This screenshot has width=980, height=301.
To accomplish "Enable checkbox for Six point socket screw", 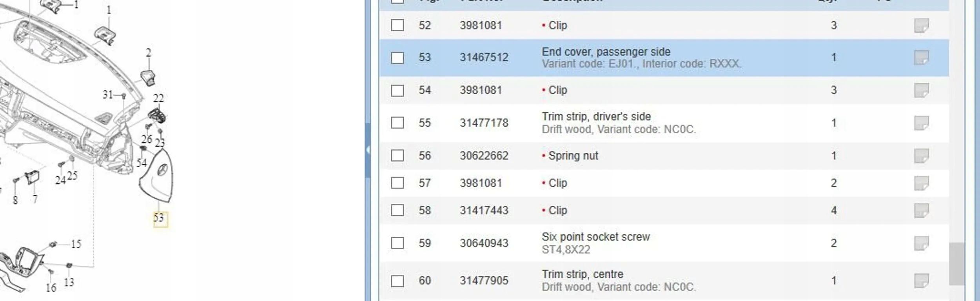I will [x=397, y=243].
